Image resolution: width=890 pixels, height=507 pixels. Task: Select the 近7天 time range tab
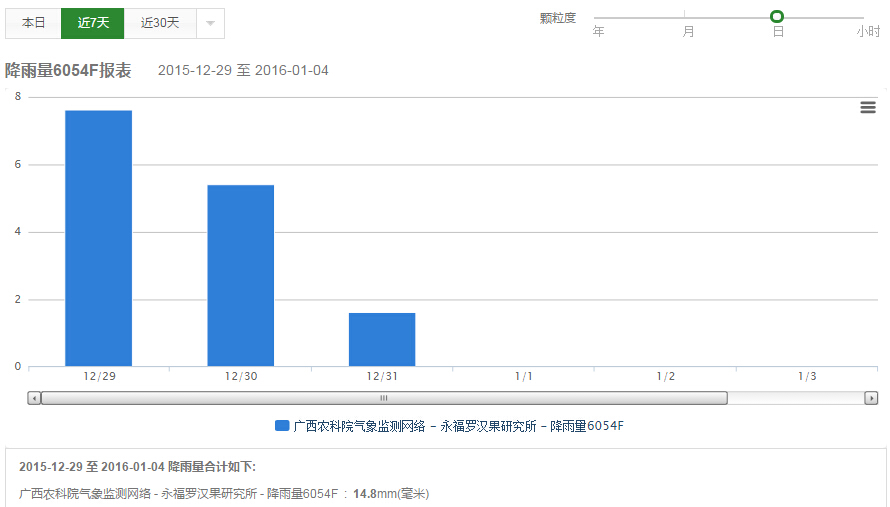point(93,23)
